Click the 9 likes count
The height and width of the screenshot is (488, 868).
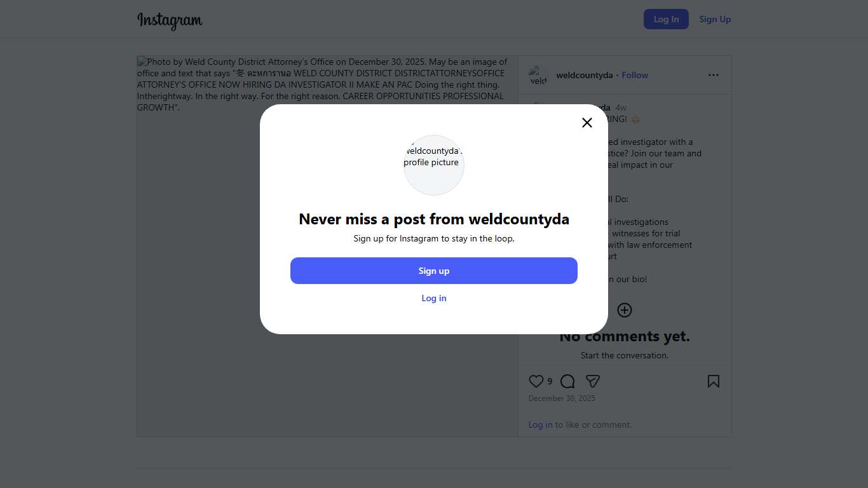click(x=550, y=382)
